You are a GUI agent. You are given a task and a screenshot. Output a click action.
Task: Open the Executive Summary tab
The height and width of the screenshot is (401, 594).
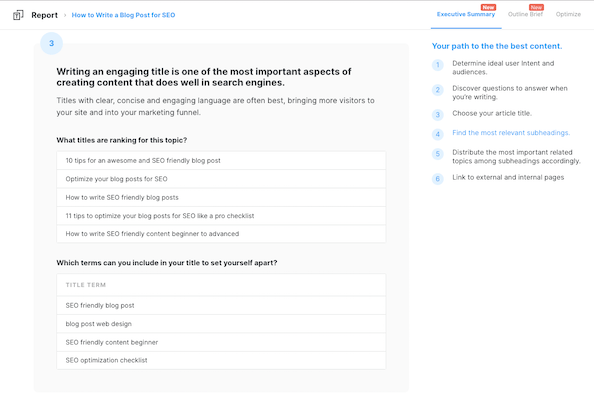(x=466, y=14)
